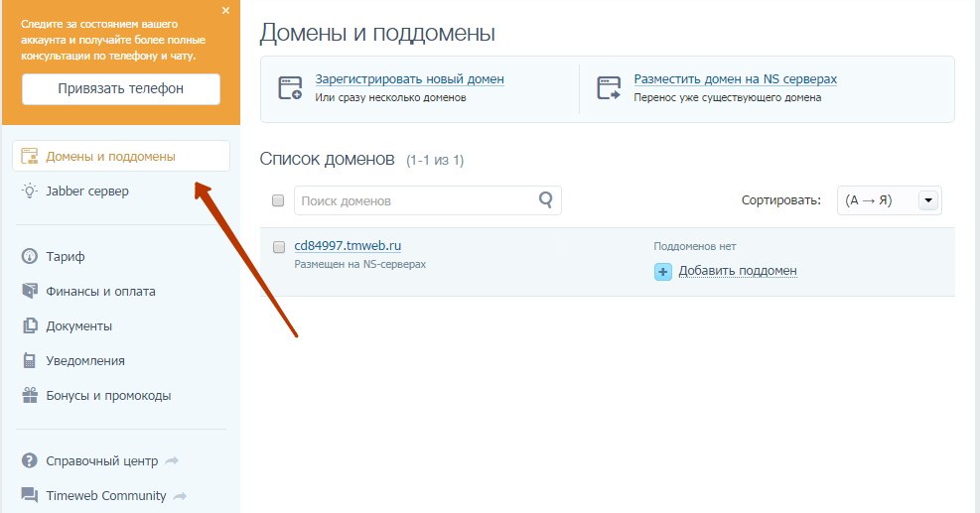
Task: Open the sort order dropdown
Action: tap(928, 200)
